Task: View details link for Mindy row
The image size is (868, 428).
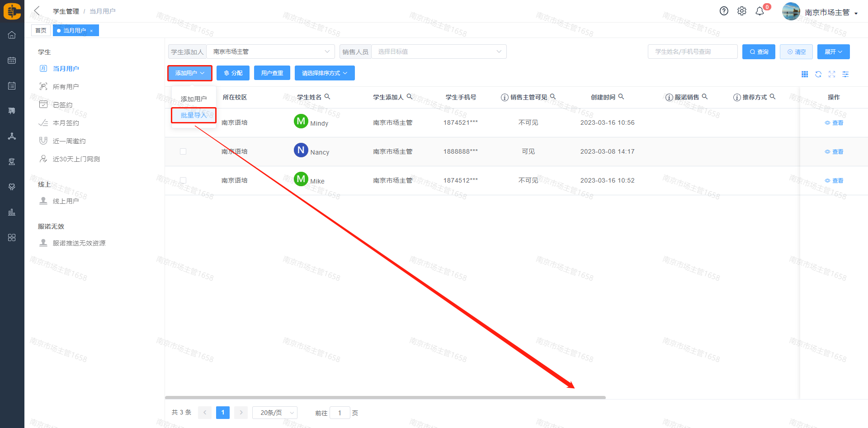Action: [x=834, y=123]
